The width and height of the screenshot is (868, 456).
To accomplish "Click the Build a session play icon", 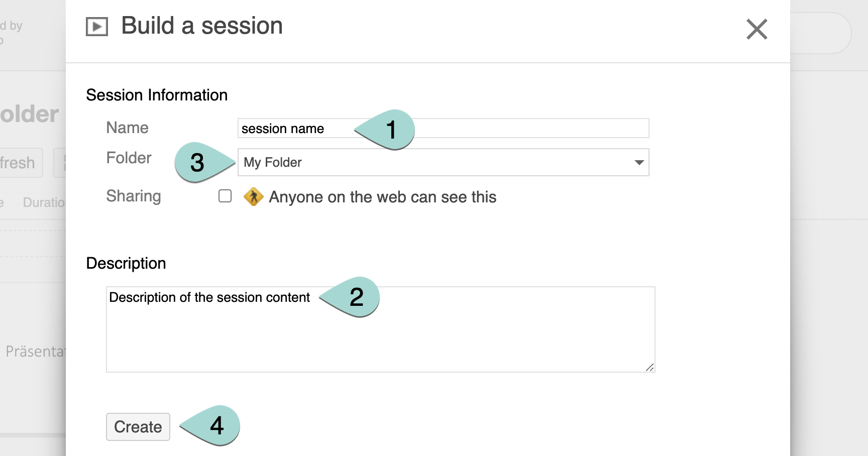I will click(x=97, y=27).
